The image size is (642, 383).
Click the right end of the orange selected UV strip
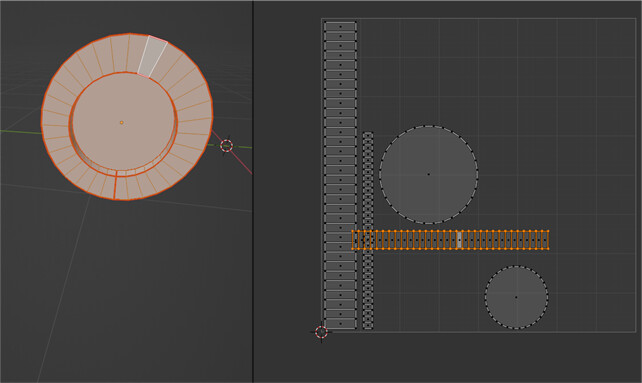[x=548, y=240]
